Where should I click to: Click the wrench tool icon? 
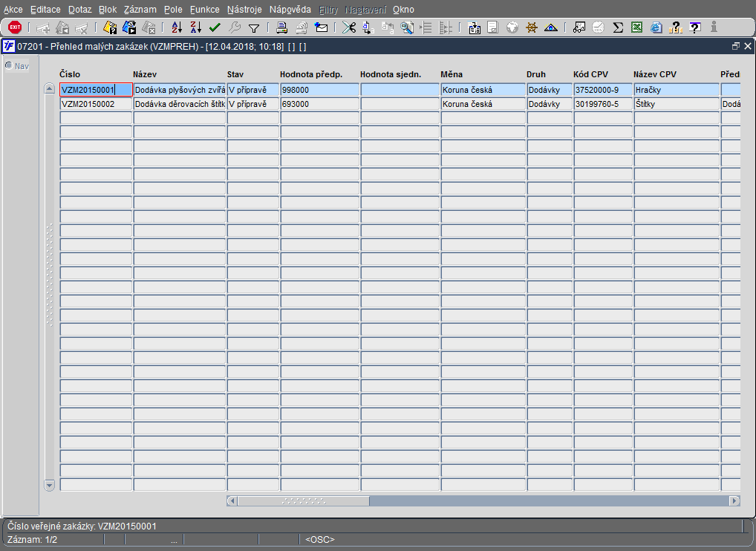click(x=235, y=27)
